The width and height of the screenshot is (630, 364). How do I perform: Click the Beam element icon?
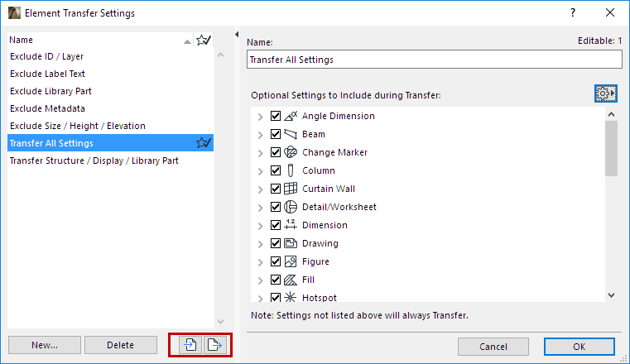tap(291, 134)
